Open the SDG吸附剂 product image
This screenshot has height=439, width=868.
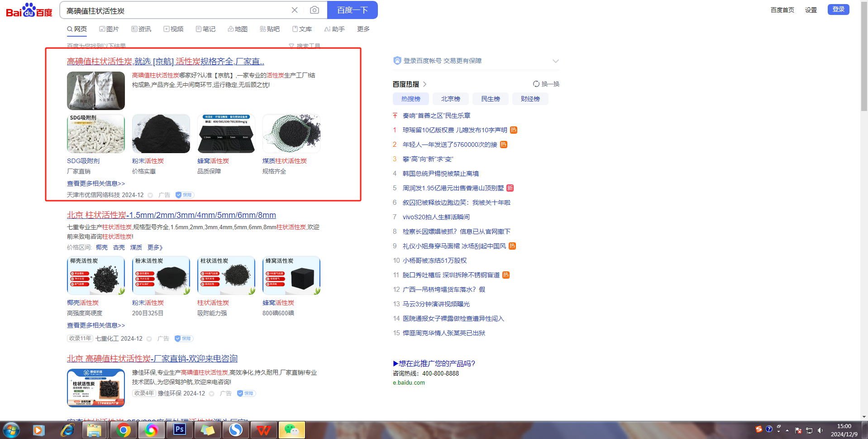point(96,134)
